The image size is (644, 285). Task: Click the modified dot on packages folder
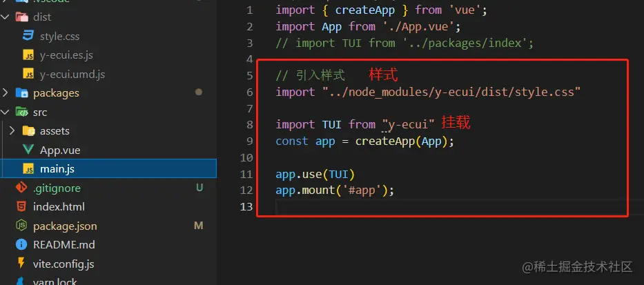coord(199,92)
